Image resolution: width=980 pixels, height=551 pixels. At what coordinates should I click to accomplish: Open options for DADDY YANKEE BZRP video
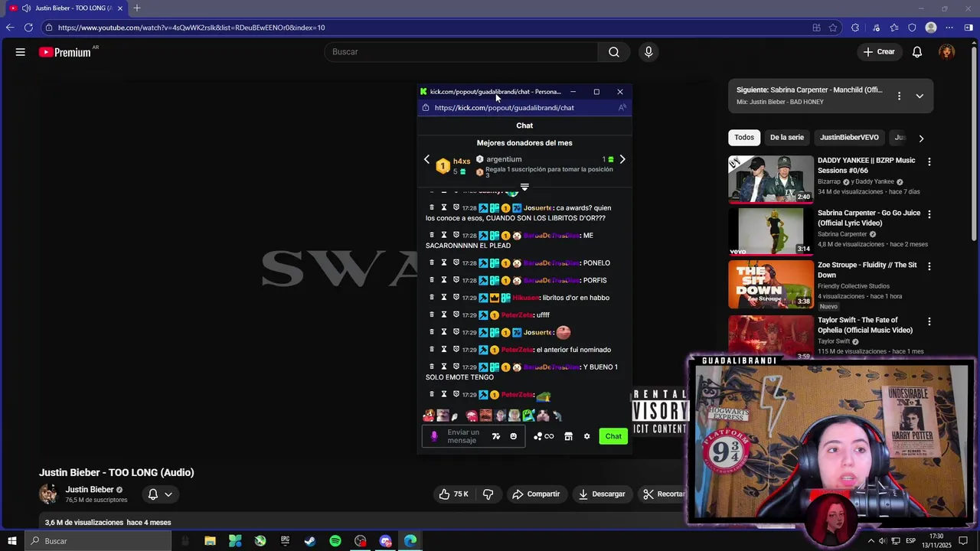929,162
